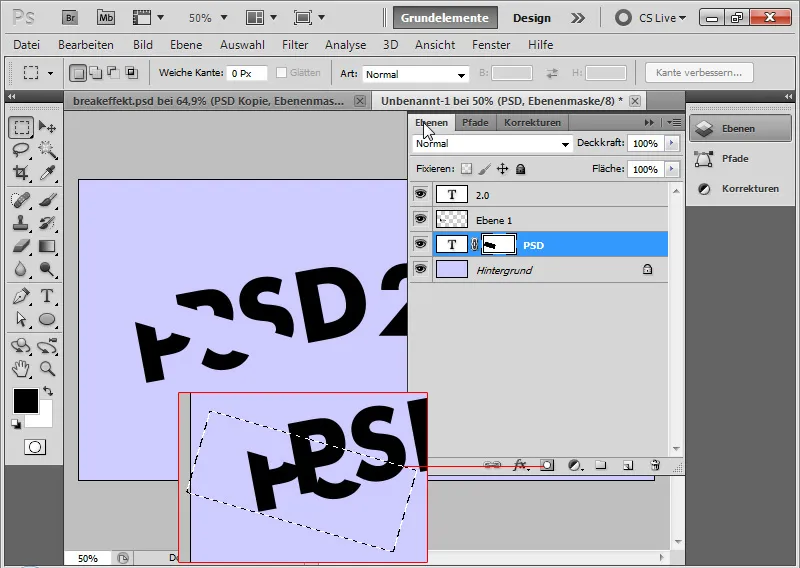Launch Adobe Bridge
The image size is (800, 568).
point(70,18)
